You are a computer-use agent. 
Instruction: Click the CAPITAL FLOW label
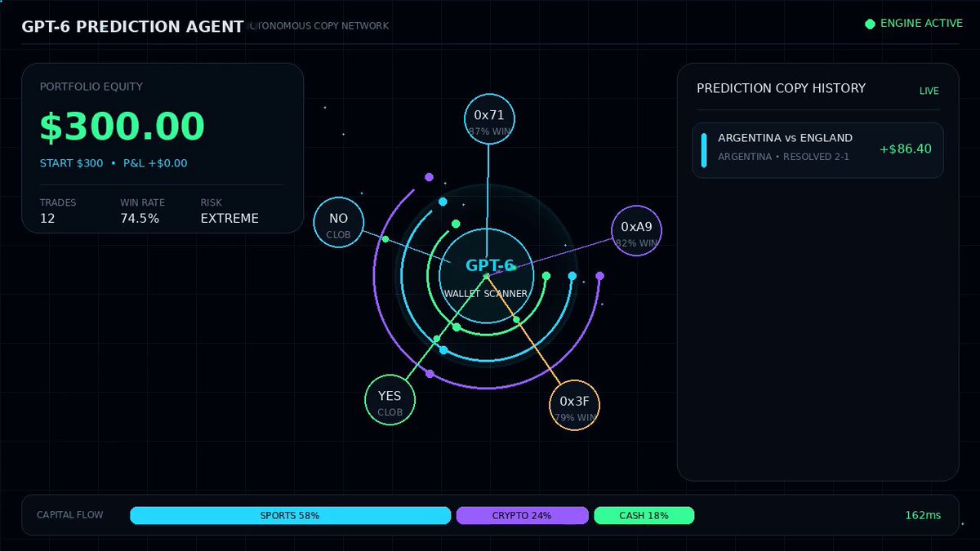point(69,516)
